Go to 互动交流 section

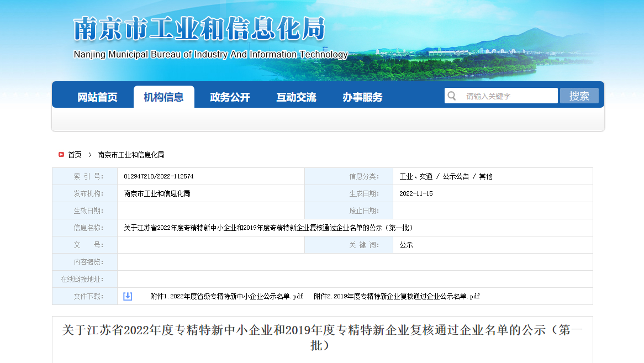pos(296,97)
